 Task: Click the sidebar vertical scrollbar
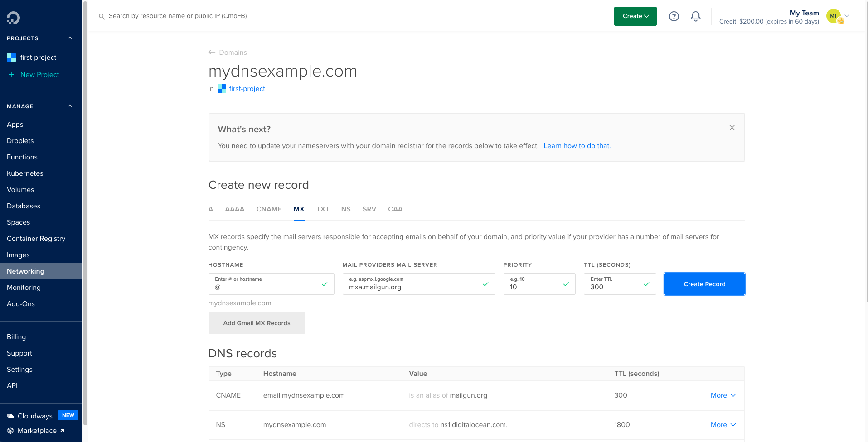point(85,213)
